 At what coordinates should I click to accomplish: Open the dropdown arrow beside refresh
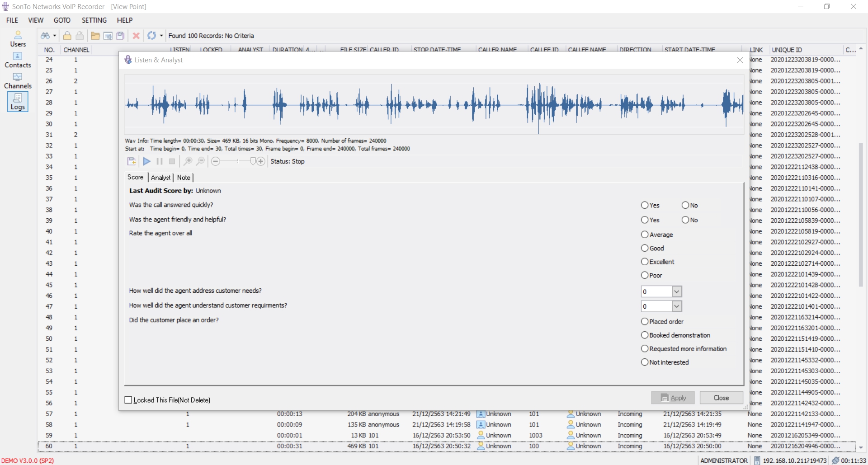(x=161, y=36)
